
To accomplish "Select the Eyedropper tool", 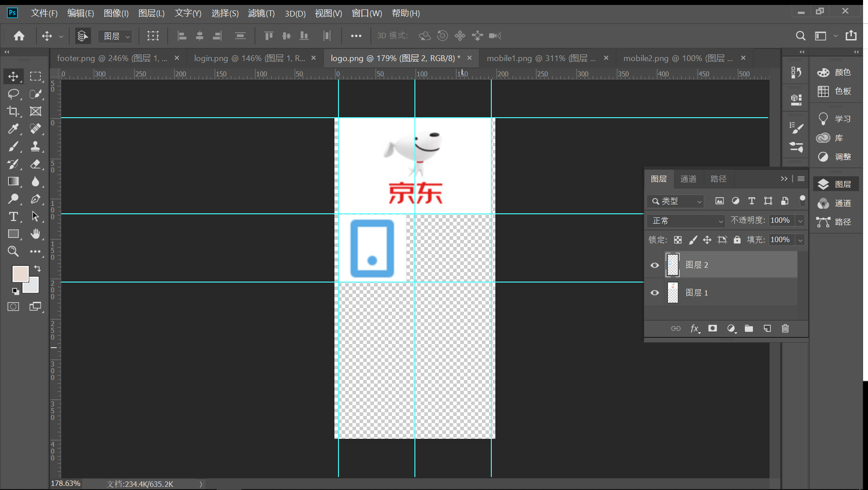I will click(13, 129).
